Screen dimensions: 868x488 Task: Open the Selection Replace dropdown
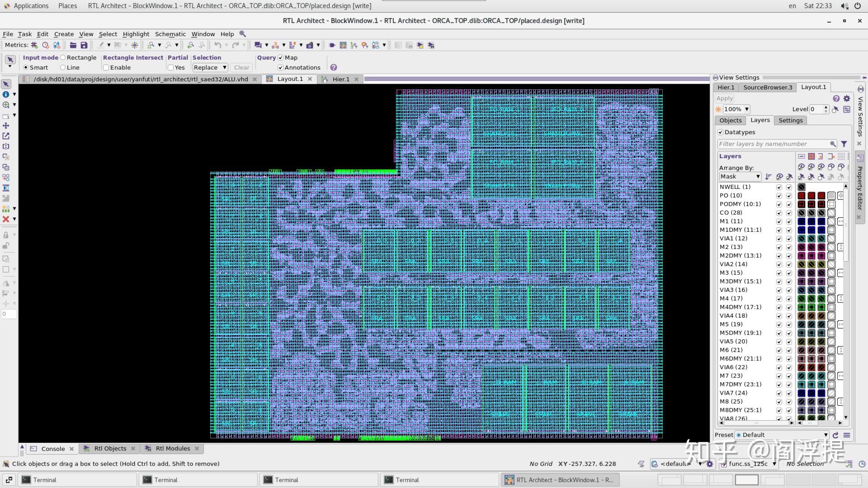tap(210, 68)
